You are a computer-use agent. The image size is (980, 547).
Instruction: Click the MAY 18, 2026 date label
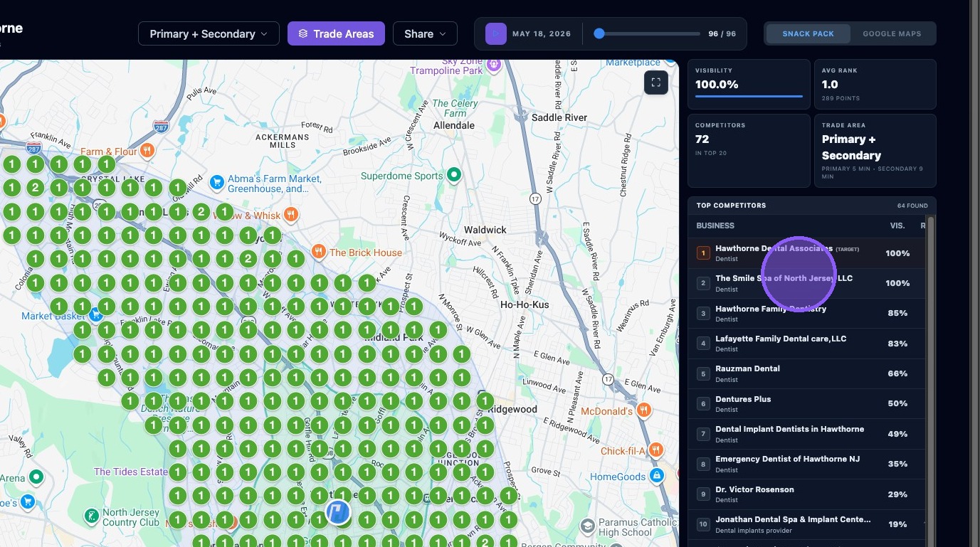pyautogui.click(x=542, y=33)
